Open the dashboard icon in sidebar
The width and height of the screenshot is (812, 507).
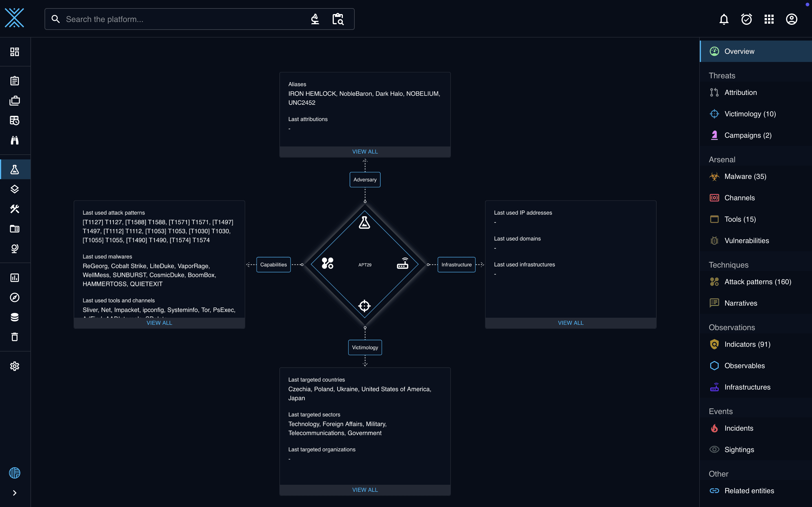14,52
